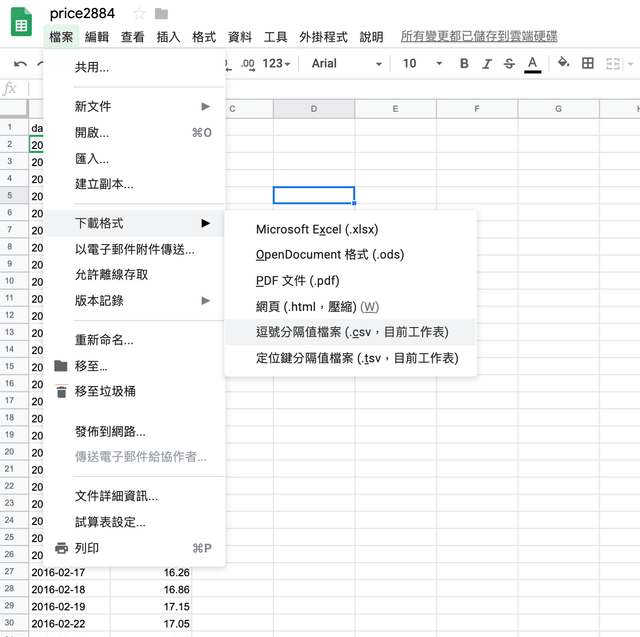Open the 說明 menu
Screen dimensions: 640x637
pyautogui.click(x=371, y=37)
